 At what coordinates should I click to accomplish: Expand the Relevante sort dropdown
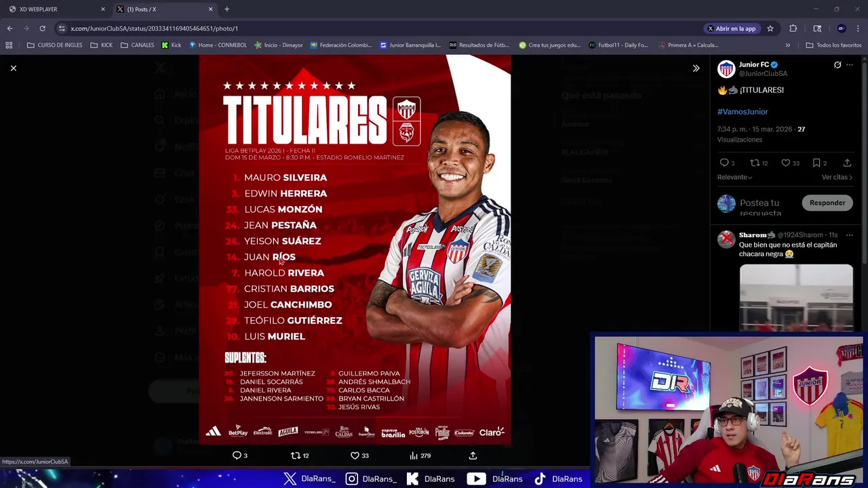pyautogui.click(x=735, y=177)
